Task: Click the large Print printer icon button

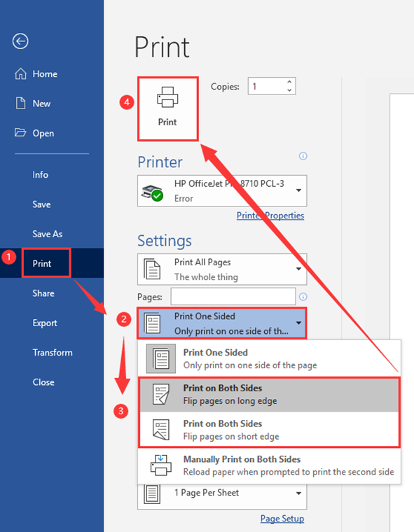Action: [x=168, y=108]
